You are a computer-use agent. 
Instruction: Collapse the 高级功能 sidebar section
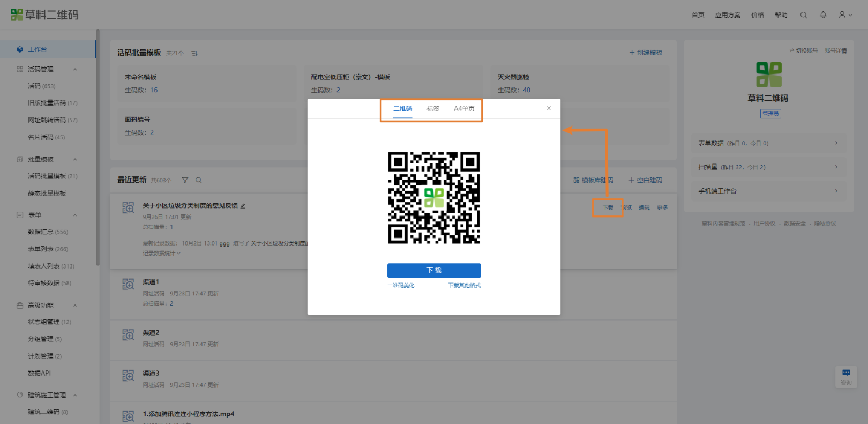(x=75, y=306)
